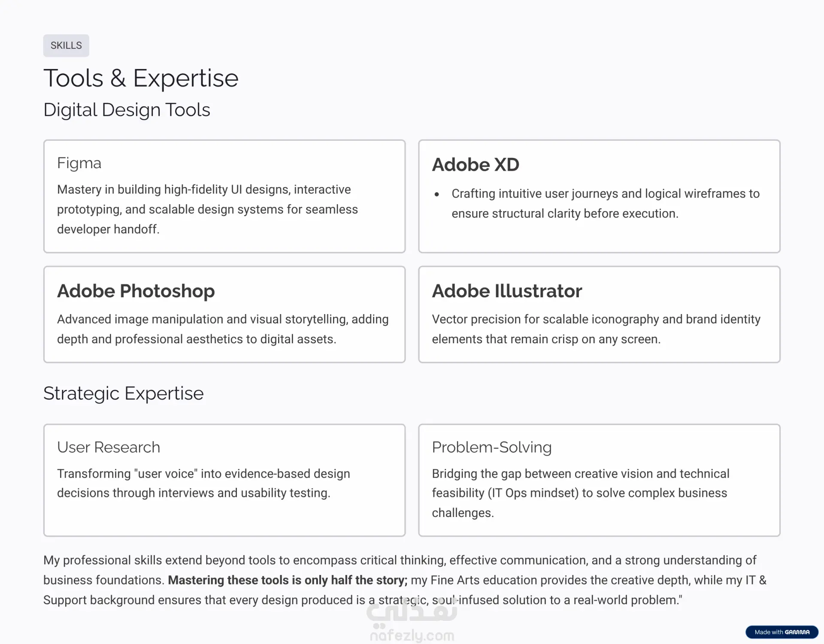This screenshot has height=644, width=824.
Task: Select the User Research description text
Action: pyautogui.click(x=203, y=483)
